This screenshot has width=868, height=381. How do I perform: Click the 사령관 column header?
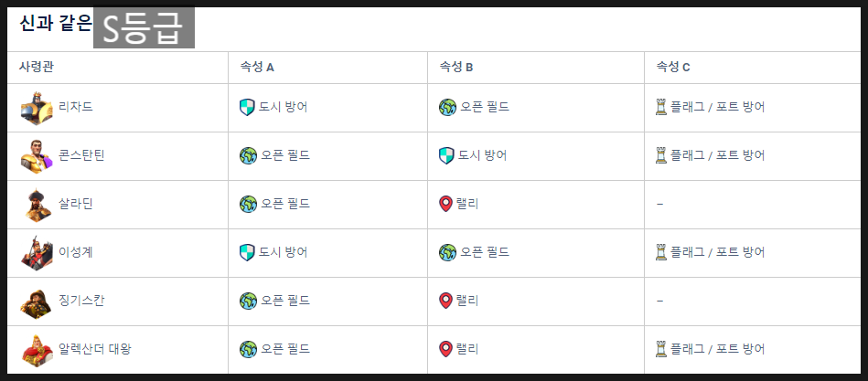(x=37, y=67)
